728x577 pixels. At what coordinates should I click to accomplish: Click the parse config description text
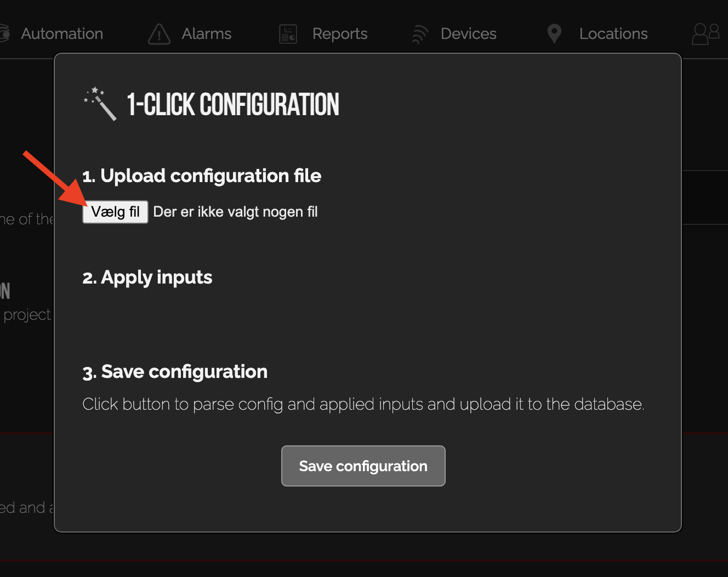coord(363,404)
